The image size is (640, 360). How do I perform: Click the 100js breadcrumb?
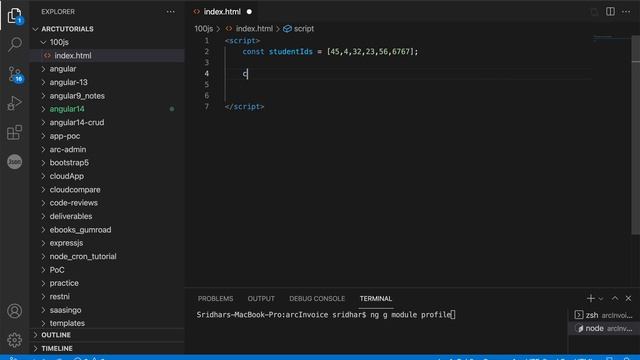pyautogui.click(x=204, y=29)
